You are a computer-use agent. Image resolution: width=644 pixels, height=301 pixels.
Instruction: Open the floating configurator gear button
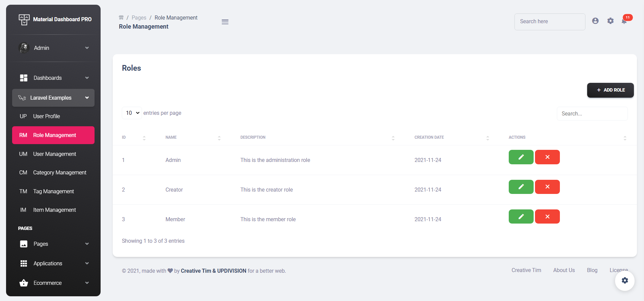(624, 280)
